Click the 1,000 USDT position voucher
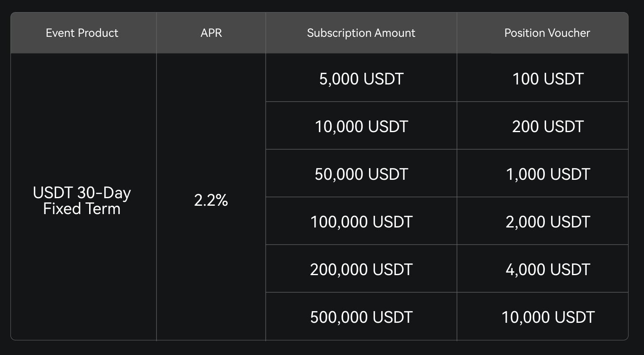The height and width of the screenshot is (355, 644). tap(548, 174)
